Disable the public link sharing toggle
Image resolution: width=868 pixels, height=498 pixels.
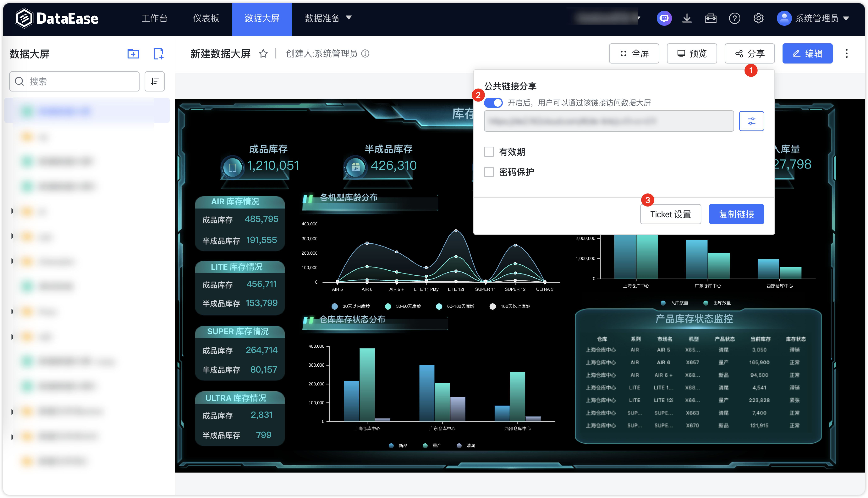(x=493, y=103)
